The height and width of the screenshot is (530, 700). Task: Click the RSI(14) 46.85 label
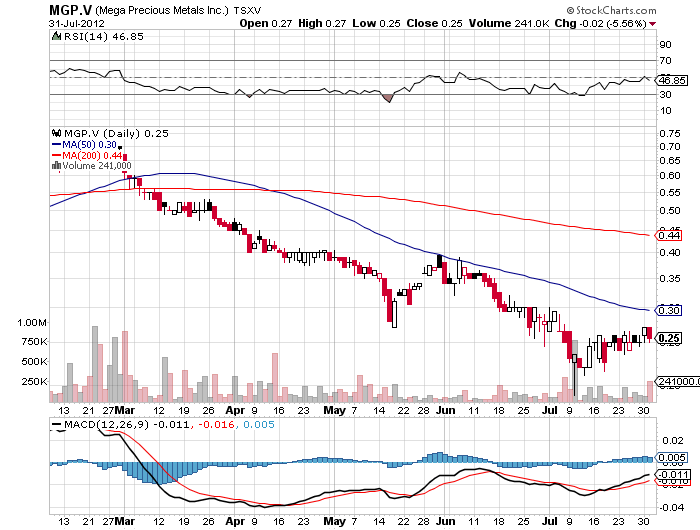[104, 36]
